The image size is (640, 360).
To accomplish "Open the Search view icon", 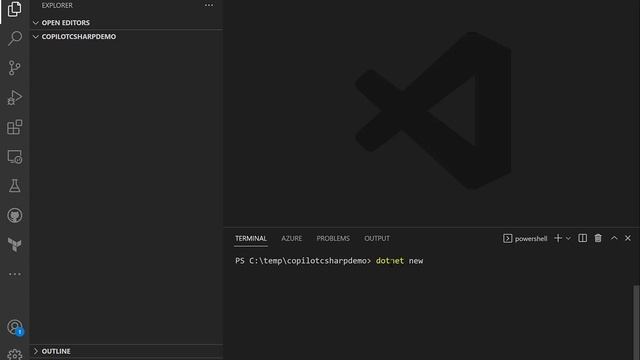I will (15, 38).
